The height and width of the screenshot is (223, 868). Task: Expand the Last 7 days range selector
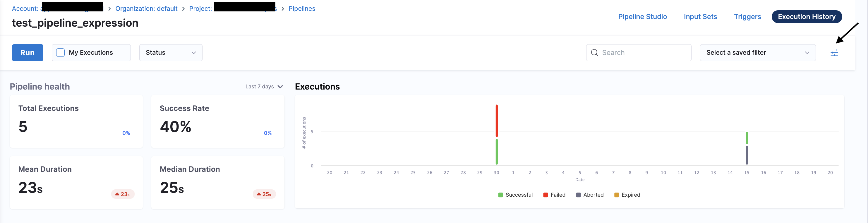click(264, 87)
